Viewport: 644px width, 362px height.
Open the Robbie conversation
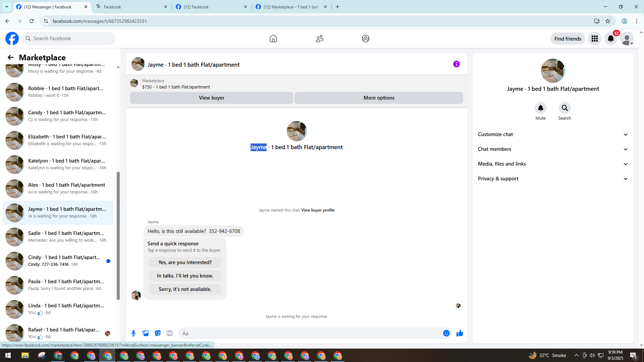[x=58, y=92]
